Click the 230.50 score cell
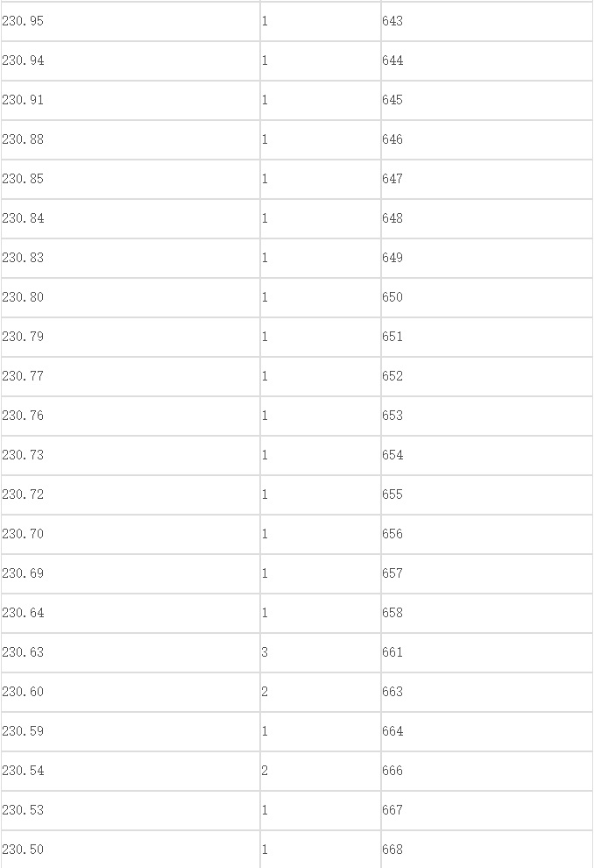This screenshot has height=868, width=594. (x=131, y=850)
